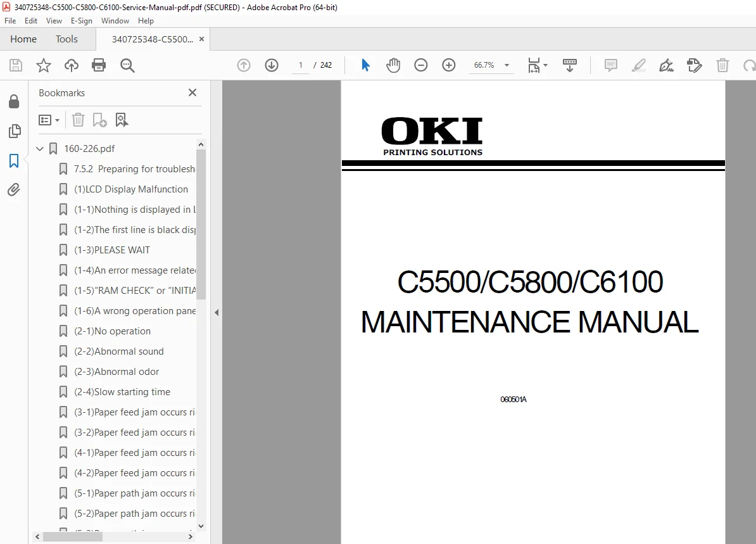756x544 pixels.
Task: Click bookmarks horizontal scrollbar right arrow
Action: point(191,536)
